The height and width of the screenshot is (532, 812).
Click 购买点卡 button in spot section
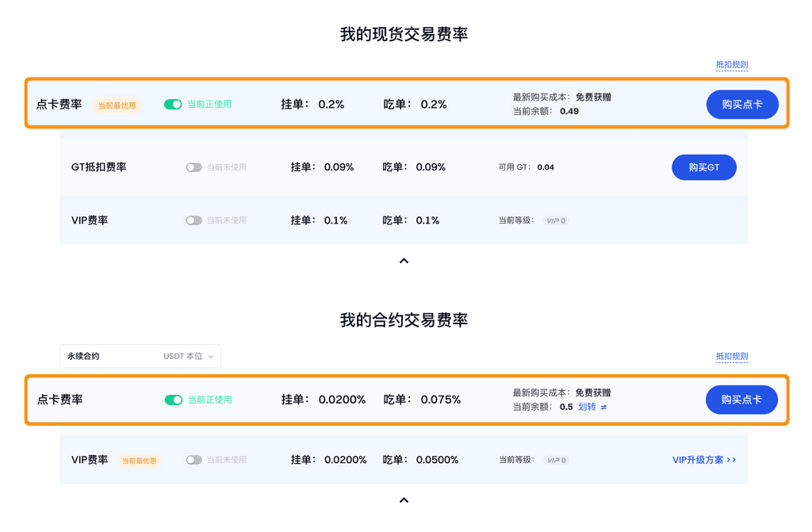tap(742, 105)
